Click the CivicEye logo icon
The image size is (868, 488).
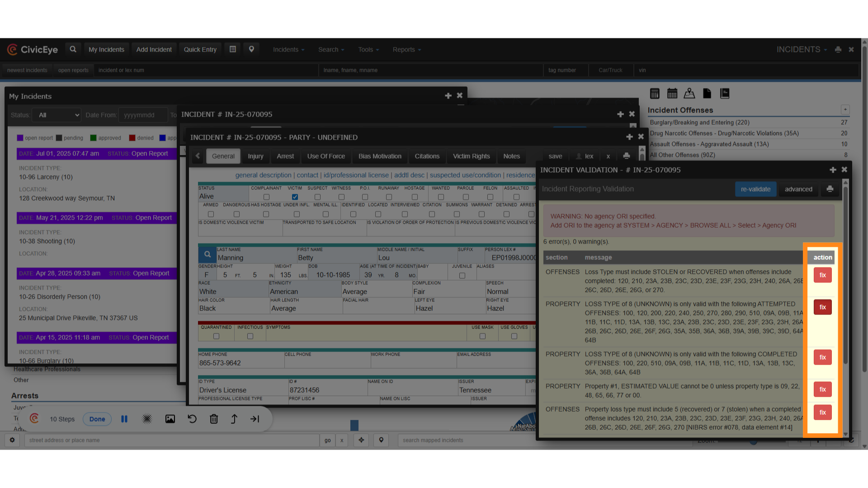click(x=12, y=50)
